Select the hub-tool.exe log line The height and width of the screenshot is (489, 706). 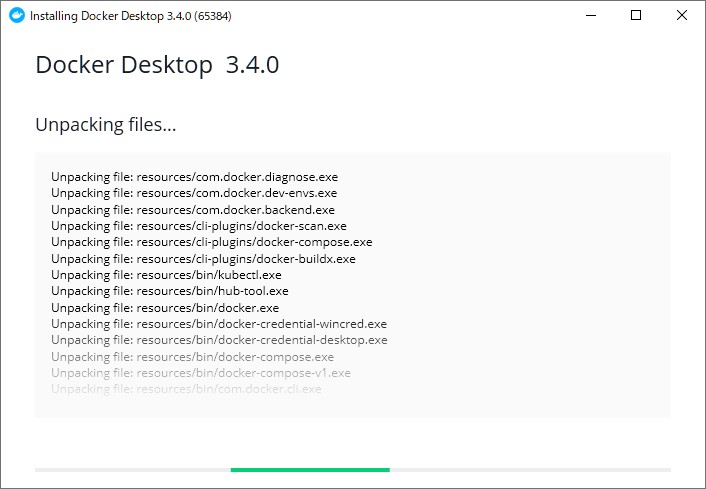click(170, 291)
